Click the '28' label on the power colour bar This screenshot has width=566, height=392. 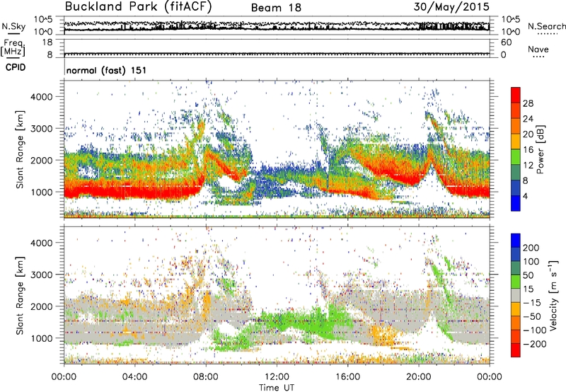point(528,103)
